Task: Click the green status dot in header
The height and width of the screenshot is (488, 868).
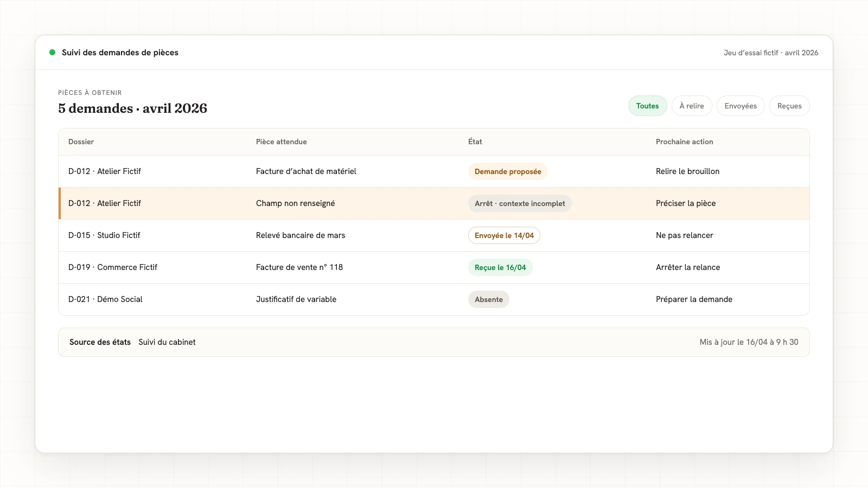Action: pyautogui.click(x=53, y=53)
